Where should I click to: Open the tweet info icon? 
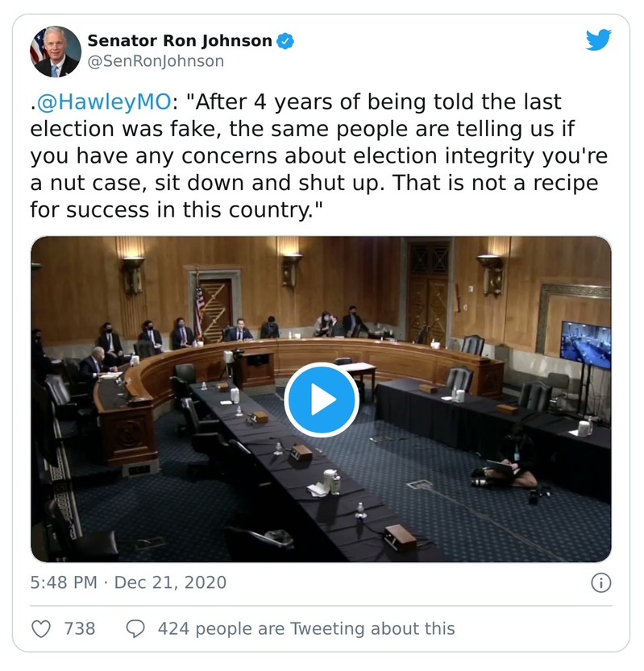[600, 582]
